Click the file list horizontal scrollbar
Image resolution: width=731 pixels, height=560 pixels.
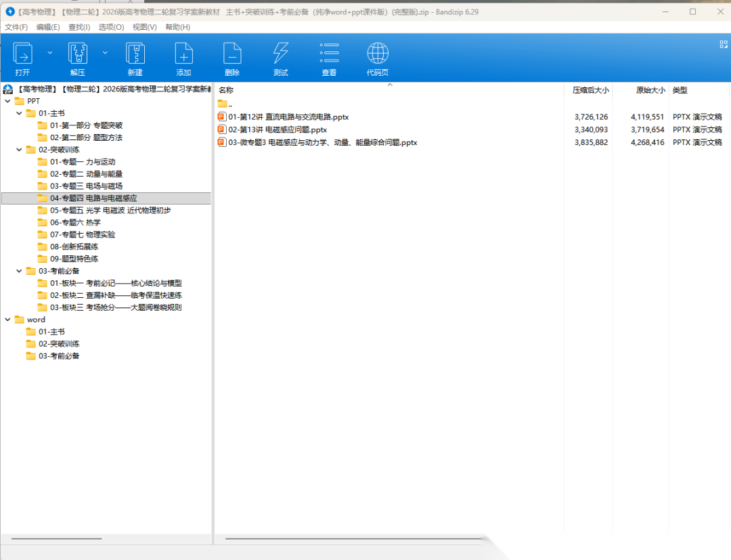tap(352, 539)
